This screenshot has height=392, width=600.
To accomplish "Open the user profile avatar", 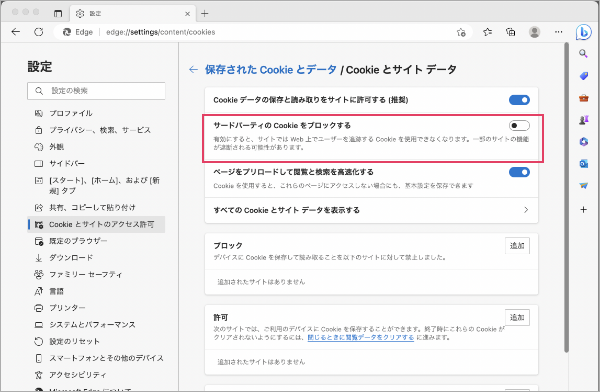I will [535, 32].
